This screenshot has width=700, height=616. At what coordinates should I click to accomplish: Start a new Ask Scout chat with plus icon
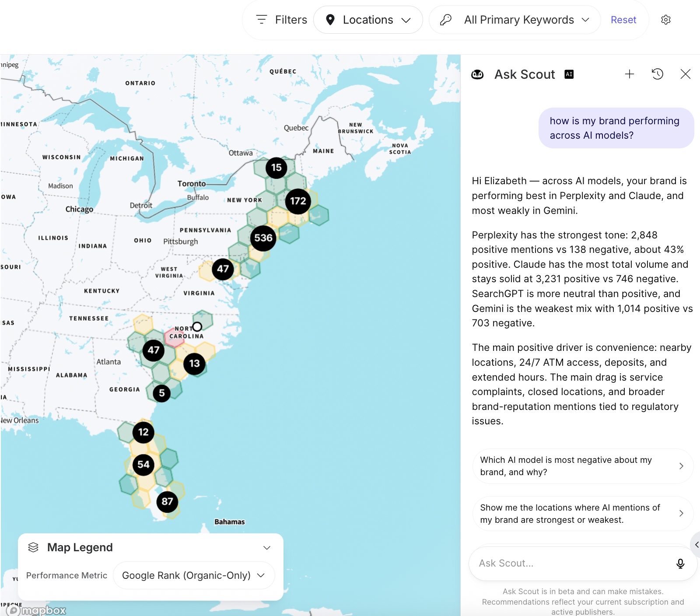(629, 74)
